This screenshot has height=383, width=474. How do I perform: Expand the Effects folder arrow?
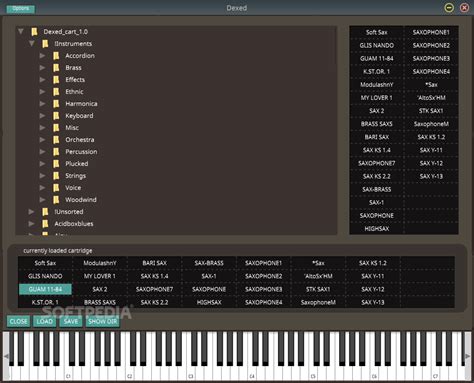pos(42,80)
